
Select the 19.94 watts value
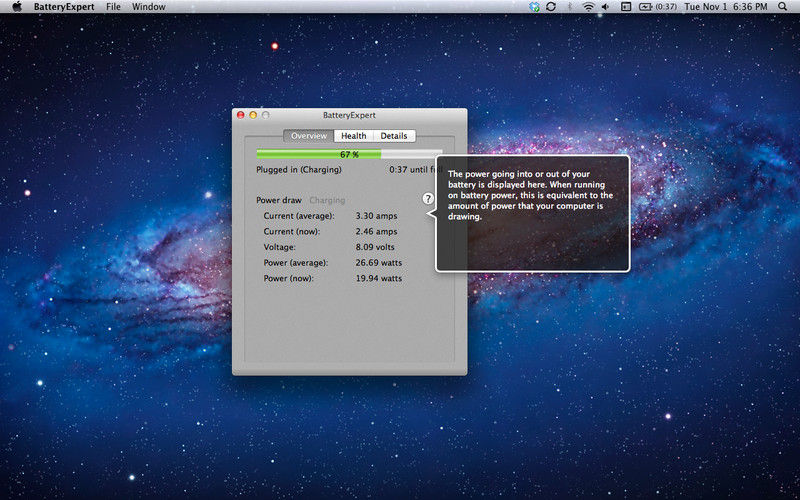coord(379,279)
